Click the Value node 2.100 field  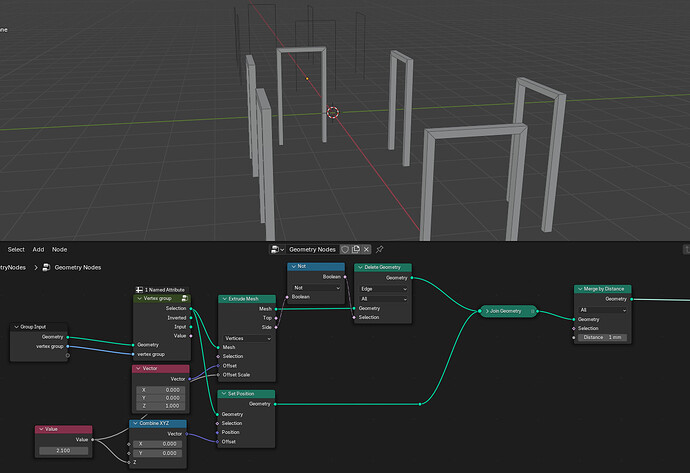[x=63, y=451]
